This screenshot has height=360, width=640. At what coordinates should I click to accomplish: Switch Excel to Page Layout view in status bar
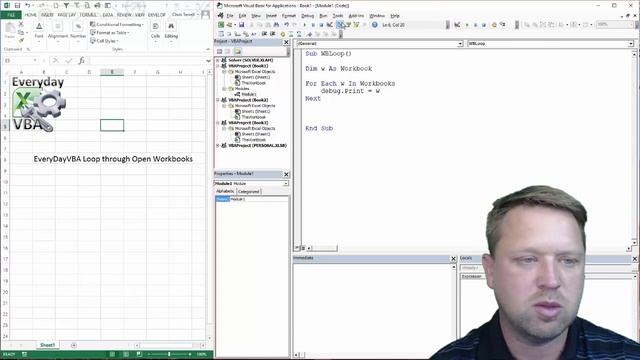click(x=126, y=354)
